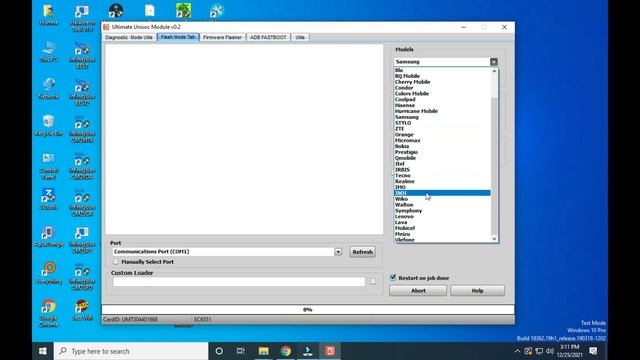Viewport: 640px width, 360px height.
Task: Click the brand list scrollbar down arrow
Action: coord(494,239)
